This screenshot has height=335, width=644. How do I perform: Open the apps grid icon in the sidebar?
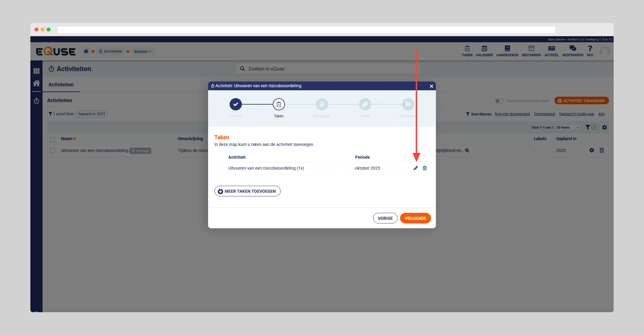click(36, 71)
